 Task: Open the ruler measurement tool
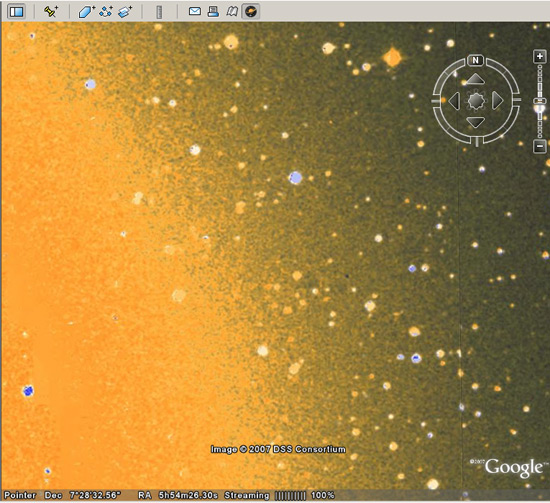click(159, 12)
